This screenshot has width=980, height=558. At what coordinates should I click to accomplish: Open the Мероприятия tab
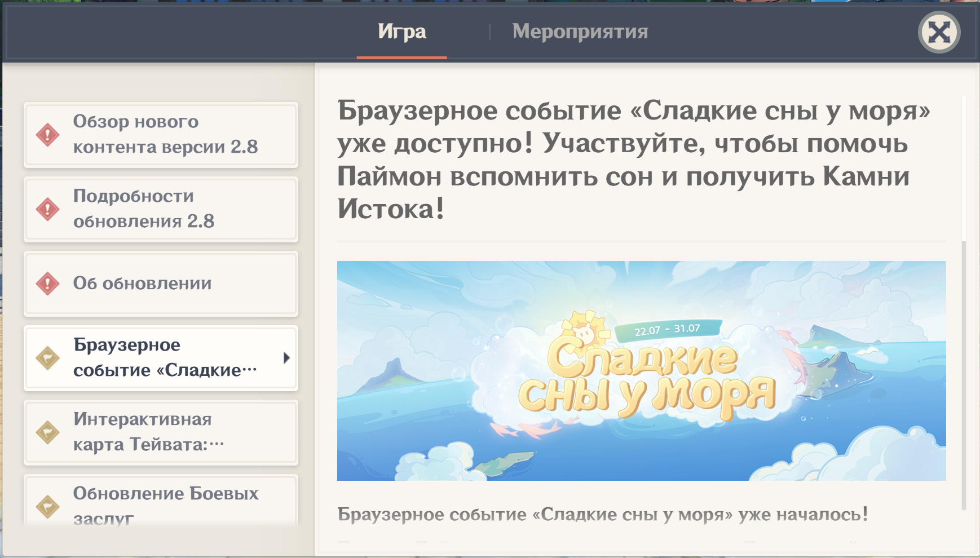[580, 32]
